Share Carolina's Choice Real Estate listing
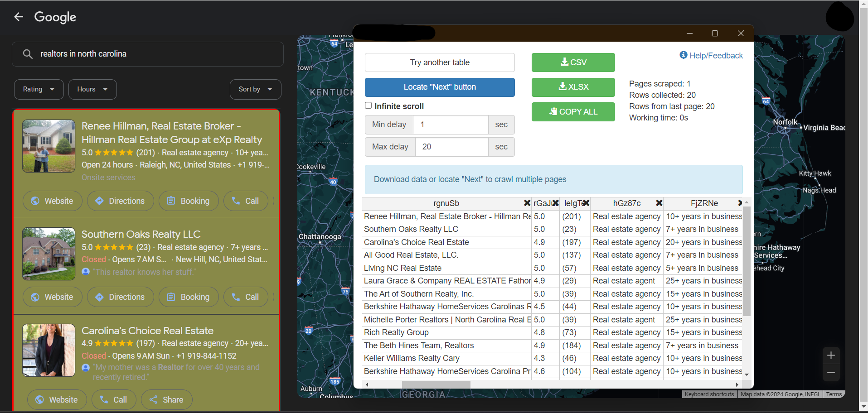Image resolution: width=868 pixels, height=413 pixels. (167, 400)
